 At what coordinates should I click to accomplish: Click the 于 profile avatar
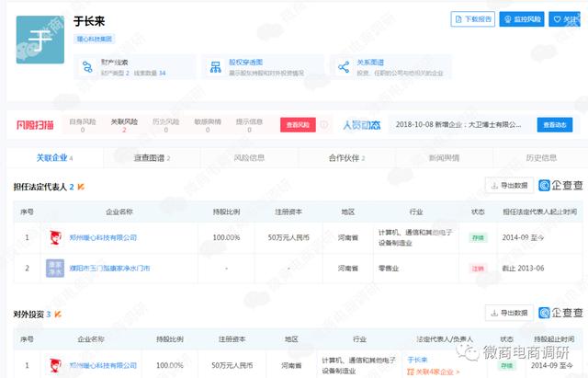[x=40, y=40]
